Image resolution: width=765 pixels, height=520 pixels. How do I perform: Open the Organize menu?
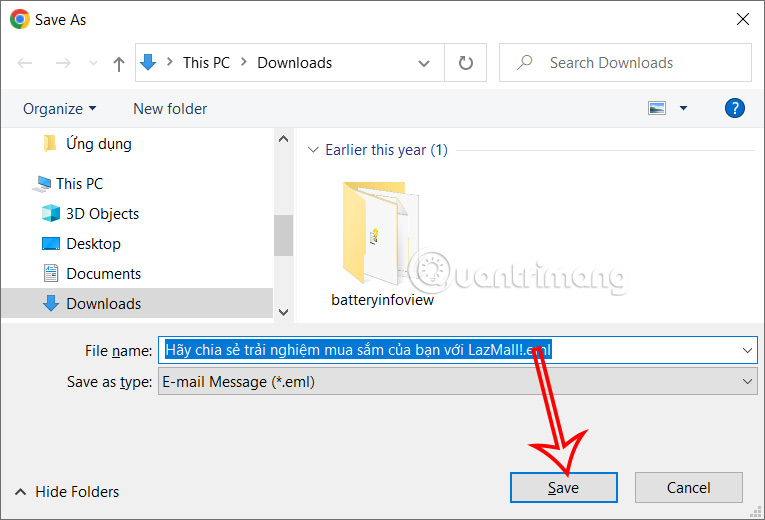tap(60, 109)
